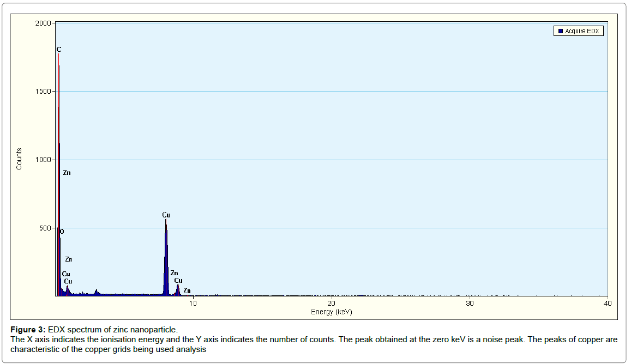Click the 1500 y-axis tick label
The height and width of the screenshot is (364, 631).
click(43, 92)
